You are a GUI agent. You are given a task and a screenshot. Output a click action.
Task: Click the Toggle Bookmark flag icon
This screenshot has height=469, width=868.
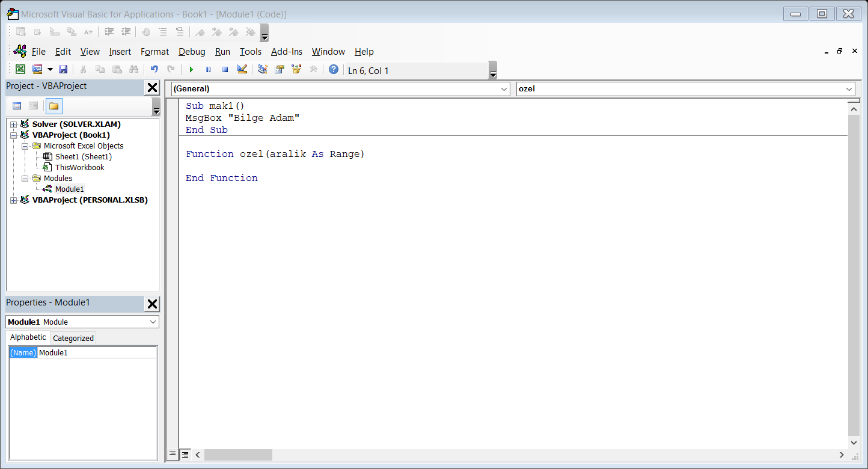coord(200,32)
